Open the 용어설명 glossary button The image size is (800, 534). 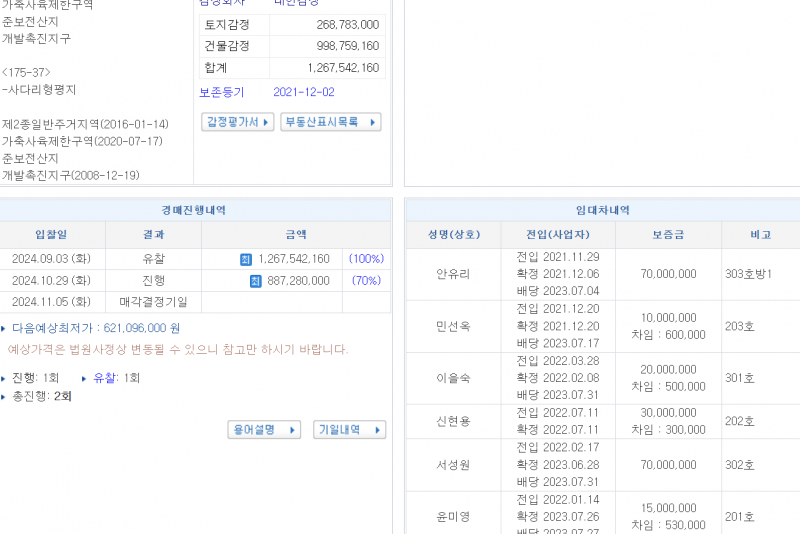(x=264, y=430)
